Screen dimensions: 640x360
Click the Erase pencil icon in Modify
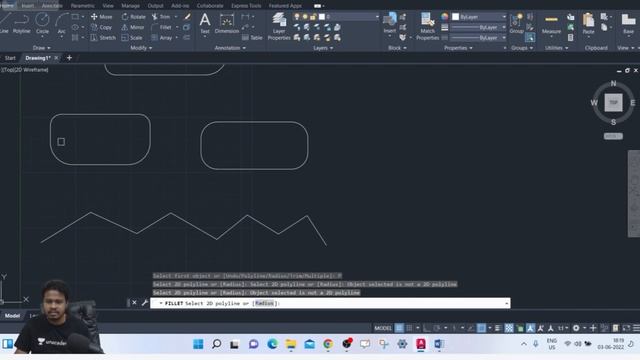click(187, 17)
